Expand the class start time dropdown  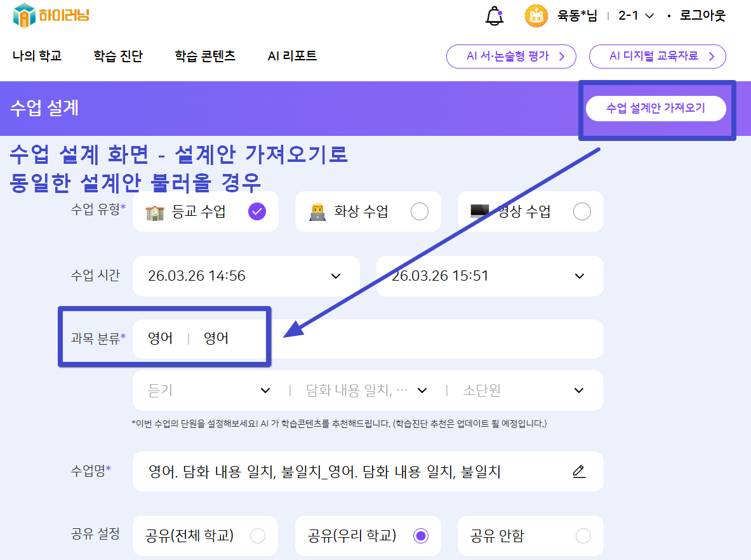coord(336,276)
